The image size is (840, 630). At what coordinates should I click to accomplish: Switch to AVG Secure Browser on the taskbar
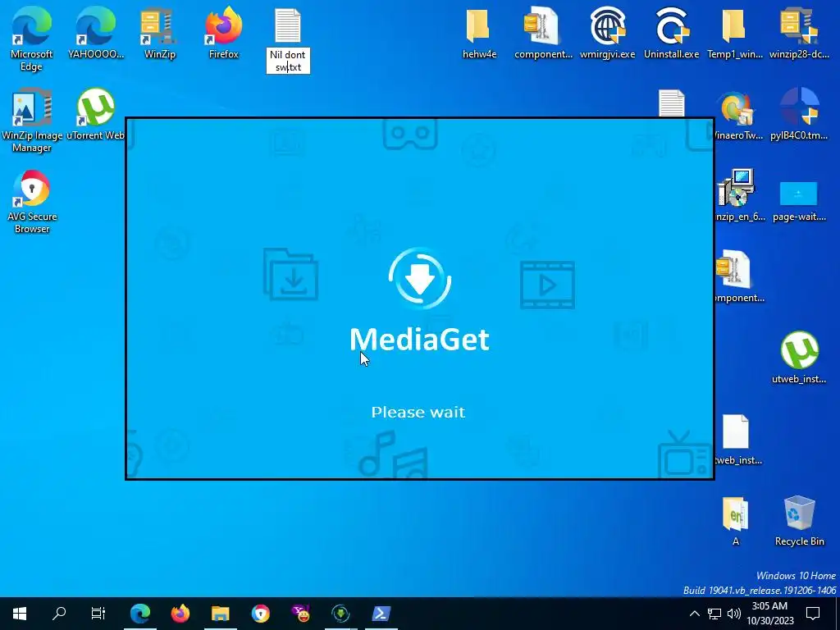[261, 614]
